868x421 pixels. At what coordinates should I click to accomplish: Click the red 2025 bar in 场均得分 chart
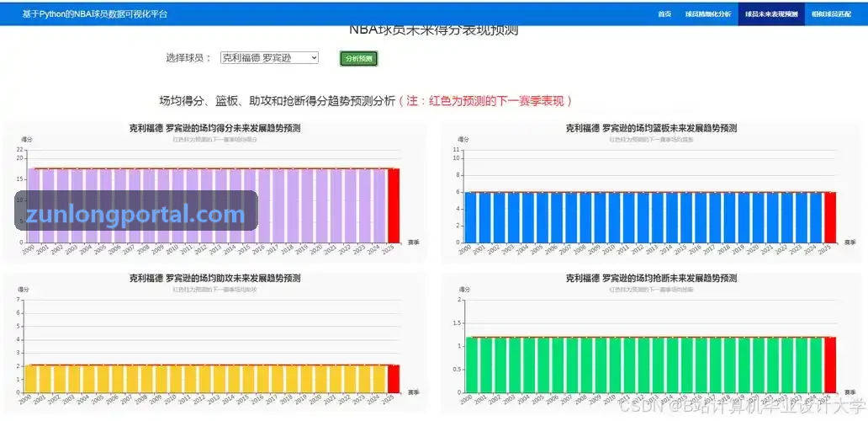394,205
